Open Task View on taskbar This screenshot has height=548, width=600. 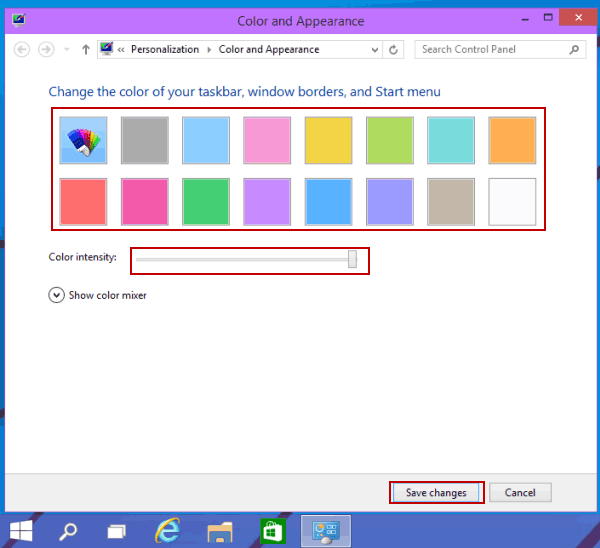click(x=117, y=532)
